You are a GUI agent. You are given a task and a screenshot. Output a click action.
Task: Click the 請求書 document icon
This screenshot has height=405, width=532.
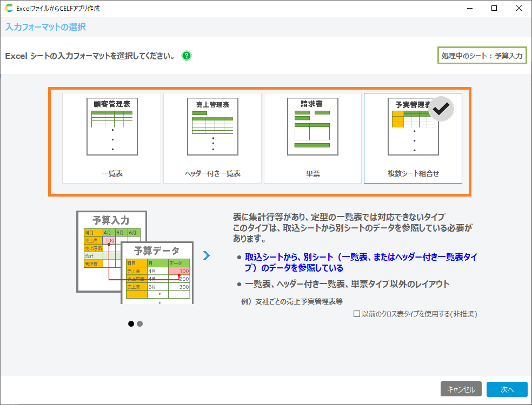click(x=312, y=126)
